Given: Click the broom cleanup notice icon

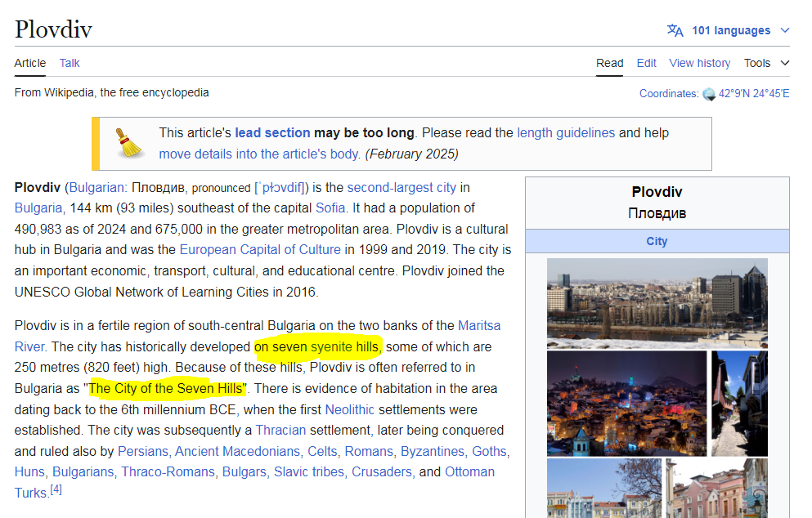Looking at the screenshot, I should pyautogui.click(x=128, y=143).
